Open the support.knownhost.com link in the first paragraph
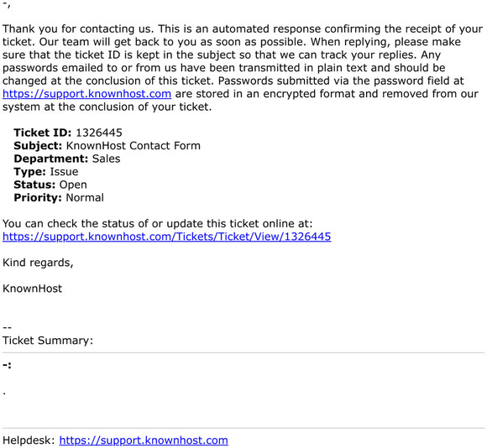The image size is (487, 448). coord(86,94)
